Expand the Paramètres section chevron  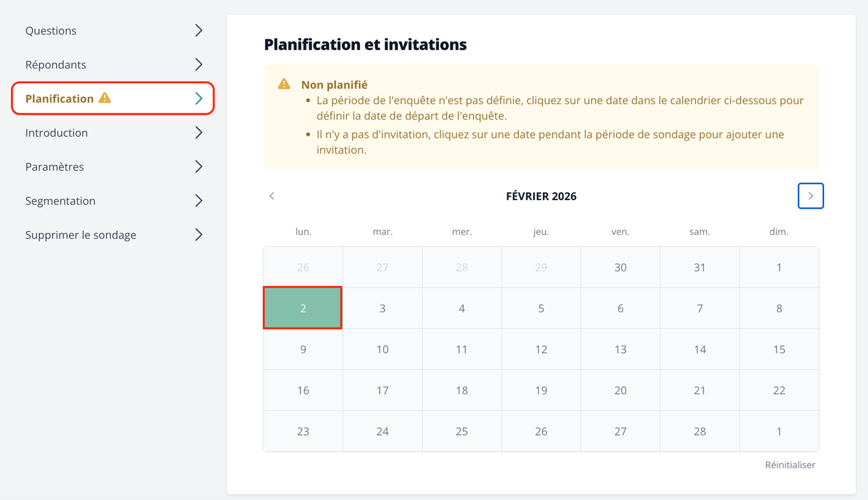[x=199, y=166]
